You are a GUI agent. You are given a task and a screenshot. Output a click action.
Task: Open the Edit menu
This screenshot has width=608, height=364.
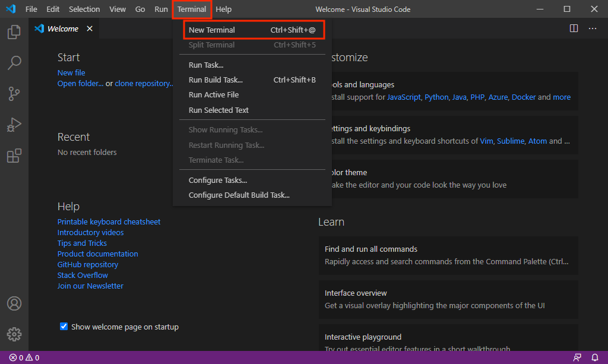53,9
